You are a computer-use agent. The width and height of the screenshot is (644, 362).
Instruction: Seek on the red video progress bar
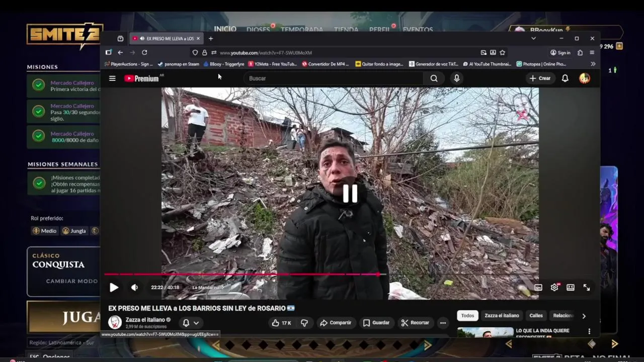coord(245,275)
